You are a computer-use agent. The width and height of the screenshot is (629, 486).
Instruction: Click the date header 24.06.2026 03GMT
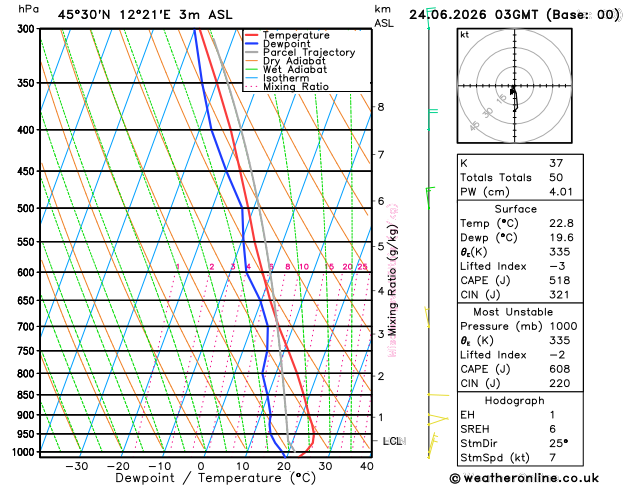(473, 15)
